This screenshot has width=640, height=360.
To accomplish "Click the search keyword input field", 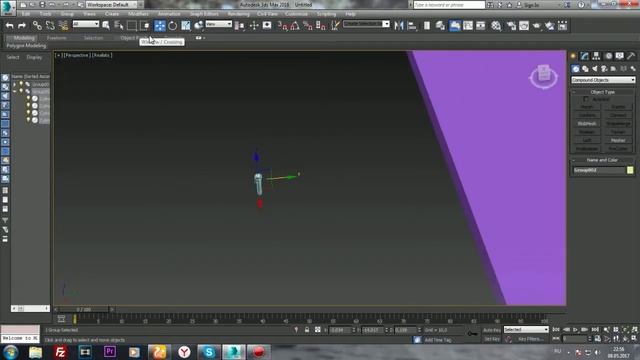I will click(449, 5).
